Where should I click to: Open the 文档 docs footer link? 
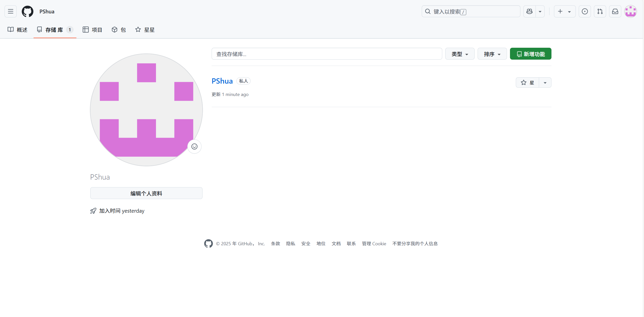pos(336,243)
